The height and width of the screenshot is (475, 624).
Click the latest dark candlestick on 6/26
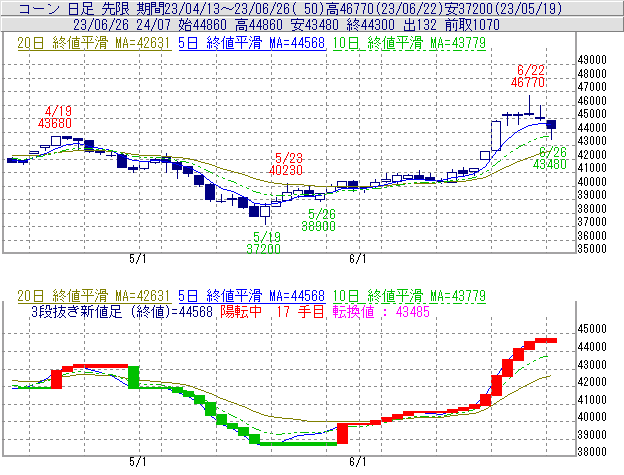551,125
